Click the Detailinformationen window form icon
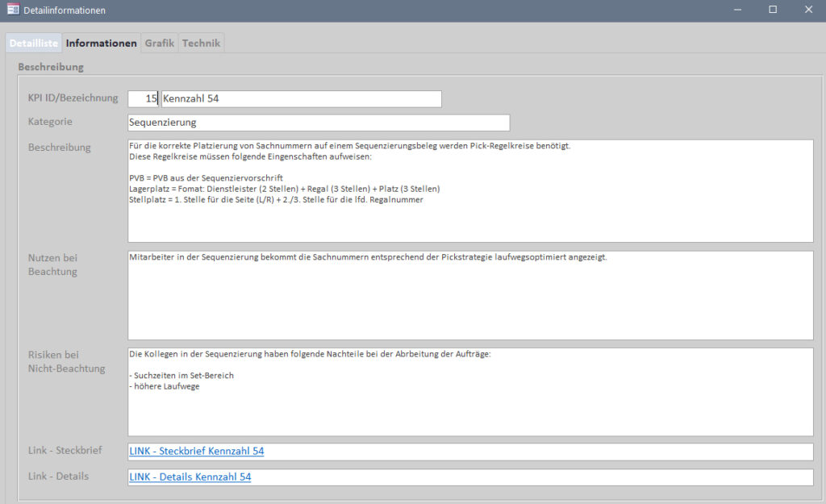826x504 pixels. click(13, 10)
